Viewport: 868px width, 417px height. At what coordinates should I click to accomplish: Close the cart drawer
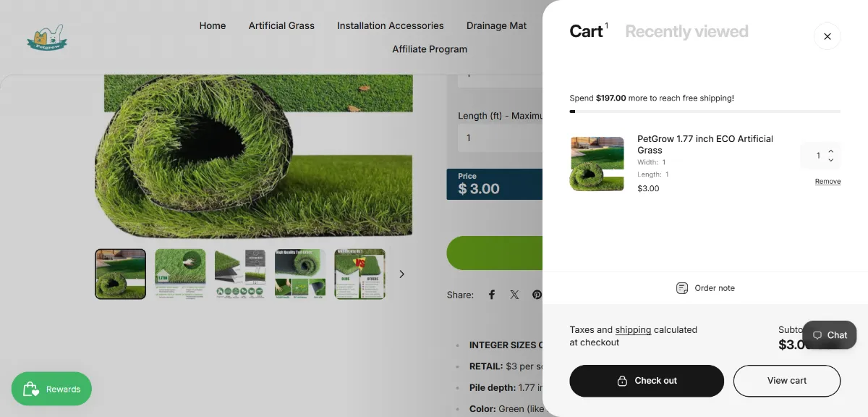point(827,36)
